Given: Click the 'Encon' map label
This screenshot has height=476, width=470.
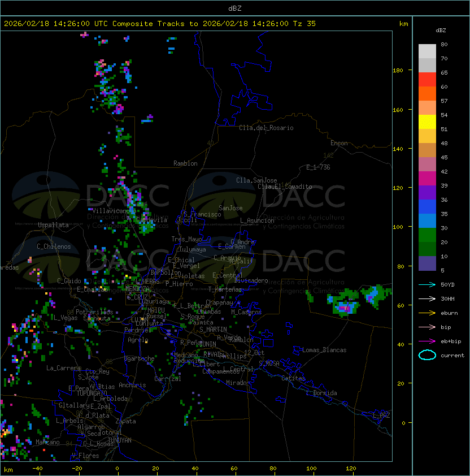Looking at the screenshot, I should click(x=339, y=143).
